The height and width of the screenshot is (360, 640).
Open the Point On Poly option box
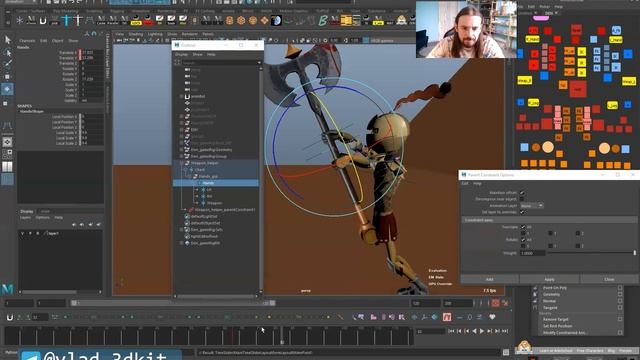pyautogui.click(x=620, y=288)
